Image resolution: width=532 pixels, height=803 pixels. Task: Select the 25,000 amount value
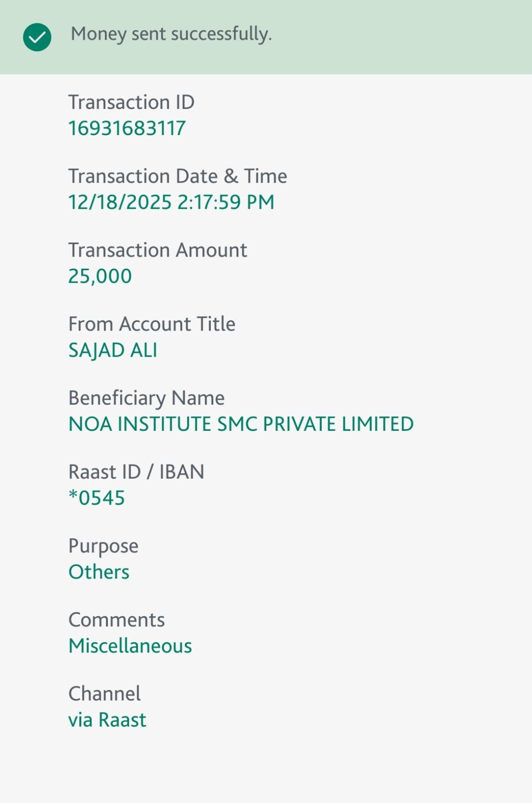pyautogui.click(x=100, y=276)
